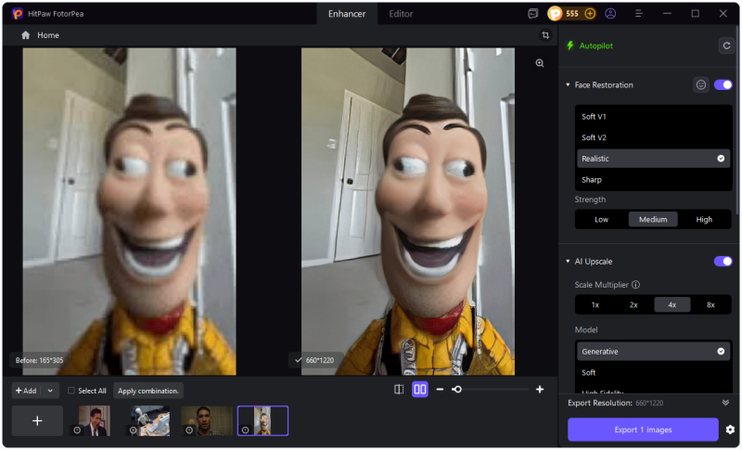Collapse the AI Upscale section
The width and height of the screenshot is (742, 450).
[x=568, y=261]
